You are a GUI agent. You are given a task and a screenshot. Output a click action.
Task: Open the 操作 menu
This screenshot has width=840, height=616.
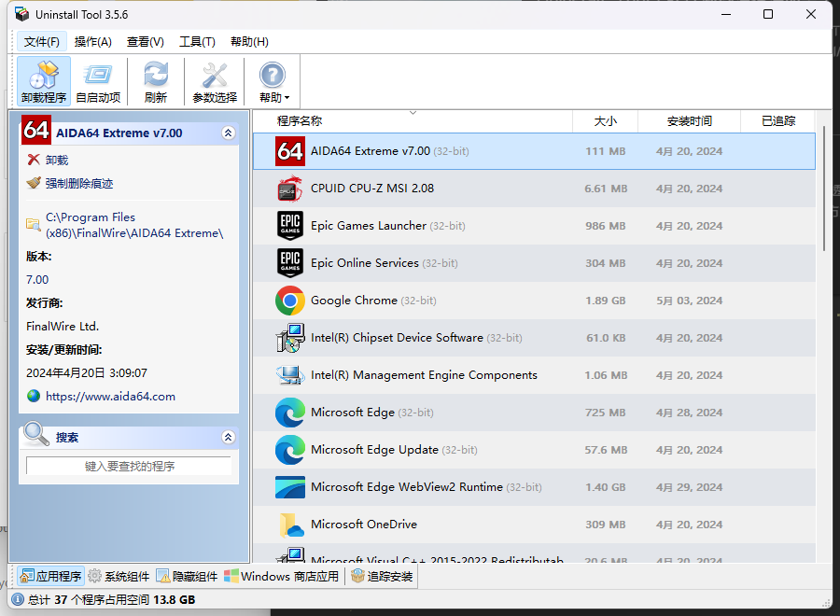(92, 41)
